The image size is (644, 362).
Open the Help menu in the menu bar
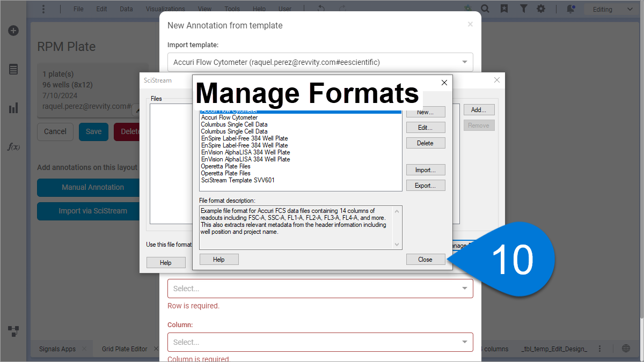pos(259,9)
